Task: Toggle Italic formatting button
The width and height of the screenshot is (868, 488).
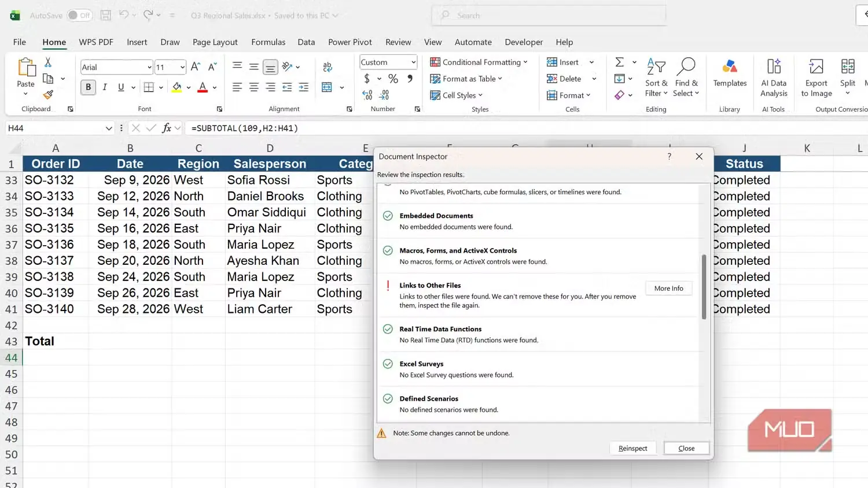Action: coord(104,87)
